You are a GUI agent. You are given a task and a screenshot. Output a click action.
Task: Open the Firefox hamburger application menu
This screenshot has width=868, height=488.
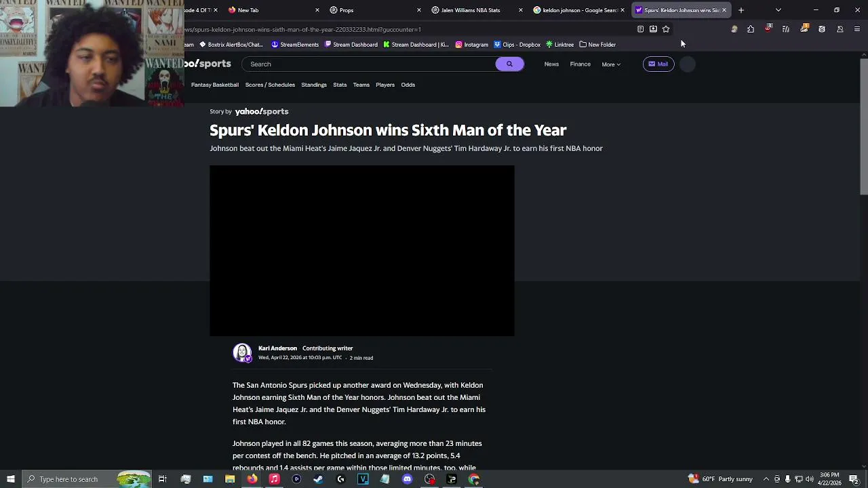pyautogui.click(x=857, y=29)
